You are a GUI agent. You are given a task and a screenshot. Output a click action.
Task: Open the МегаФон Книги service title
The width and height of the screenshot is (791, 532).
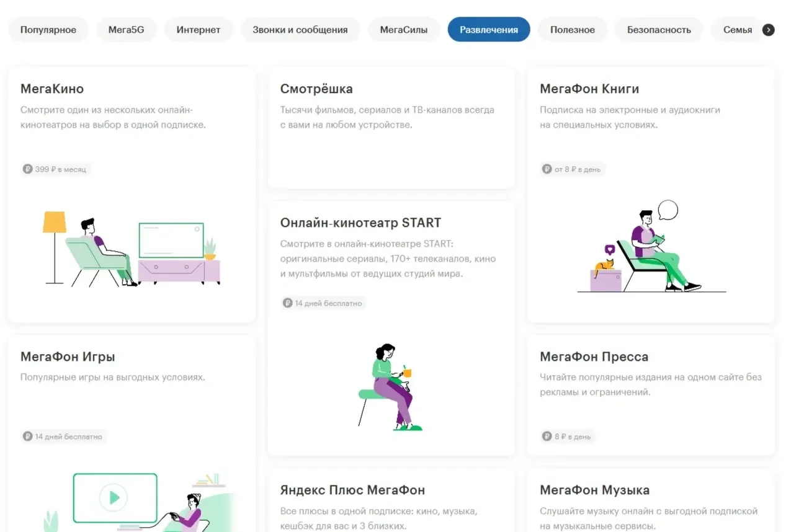(589, 89)
